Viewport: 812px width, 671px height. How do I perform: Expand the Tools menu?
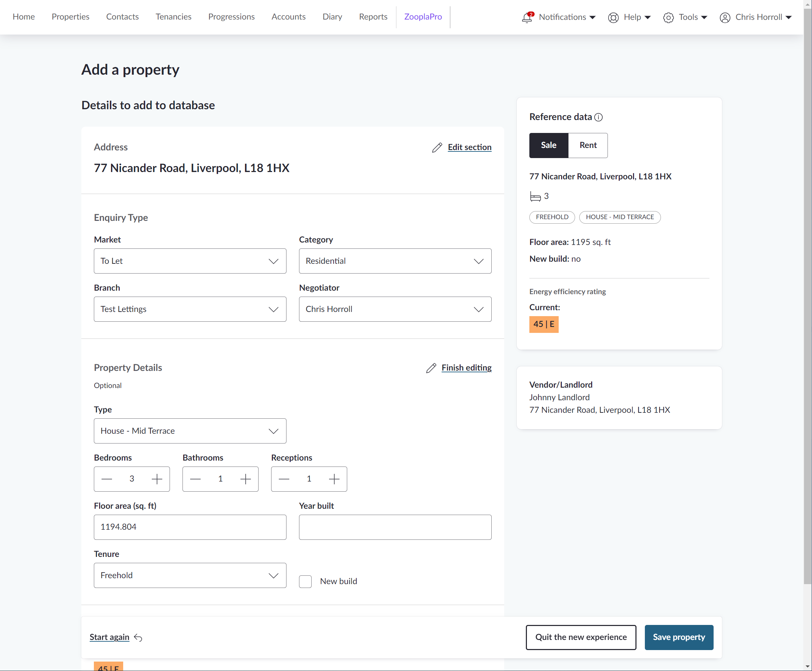(693, 17)
